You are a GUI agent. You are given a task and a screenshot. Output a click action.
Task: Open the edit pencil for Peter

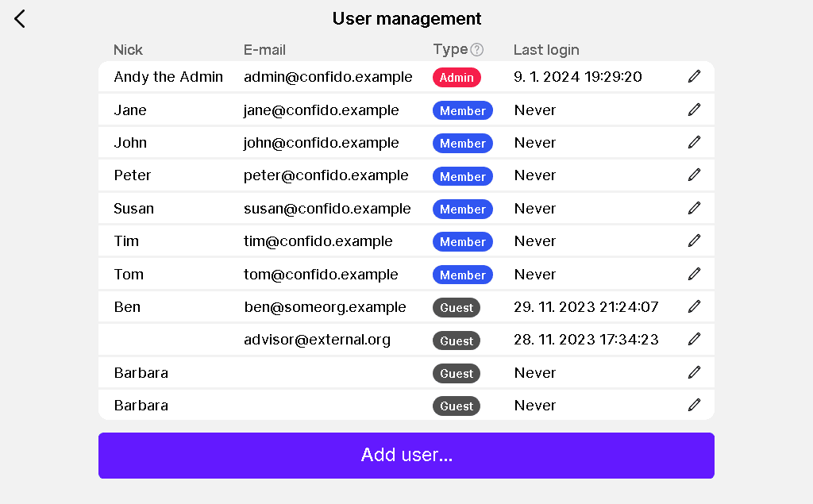point(694,175)
